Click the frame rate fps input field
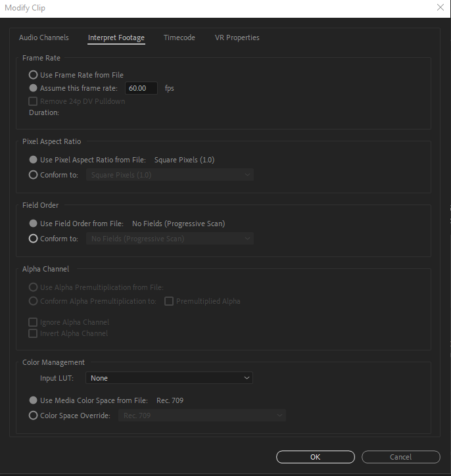451x476 pixels. [141, 88]
